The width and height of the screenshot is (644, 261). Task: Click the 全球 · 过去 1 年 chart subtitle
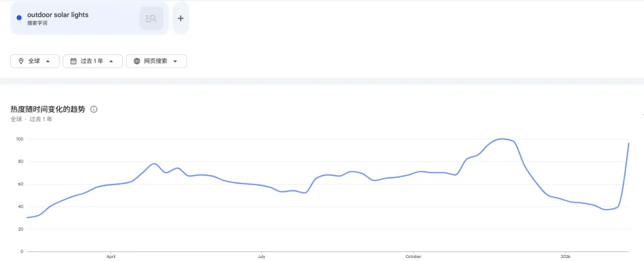point(31,119)
